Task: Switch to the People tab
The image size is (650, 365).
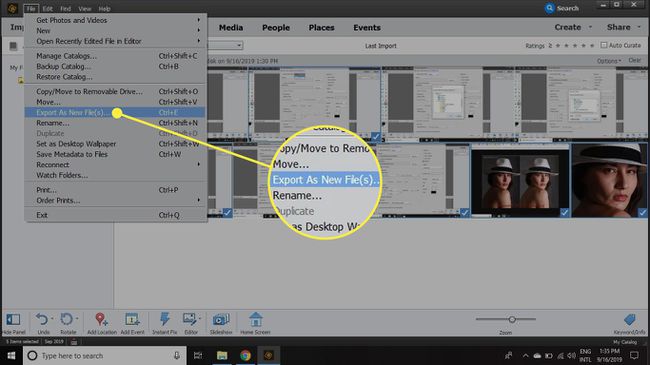Action: point(276,27)
